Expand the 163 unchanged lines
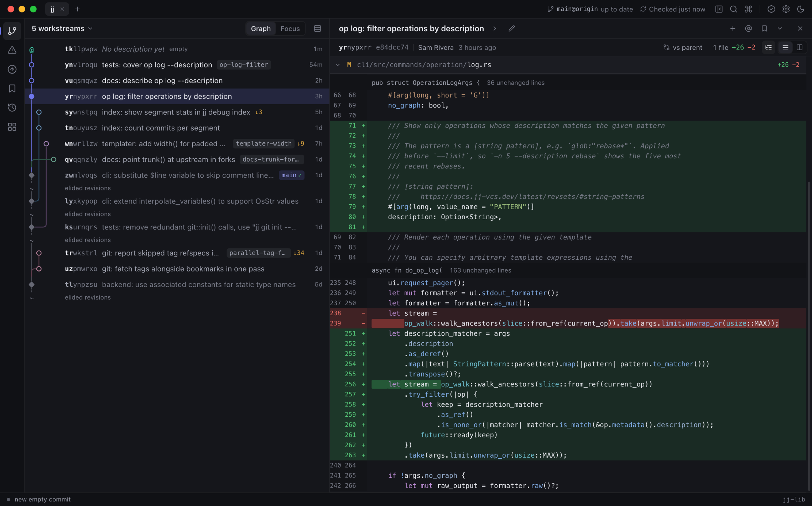812x506 pixels. click(480, 270)
